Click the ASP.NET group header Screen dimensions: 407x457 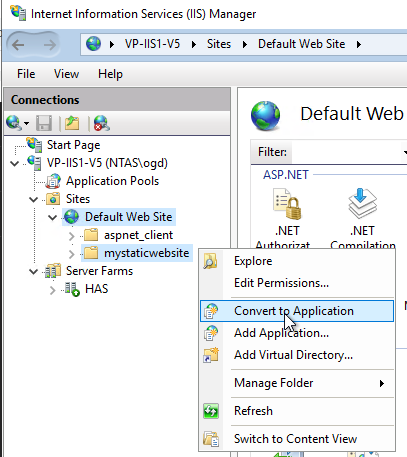(286, 175)
